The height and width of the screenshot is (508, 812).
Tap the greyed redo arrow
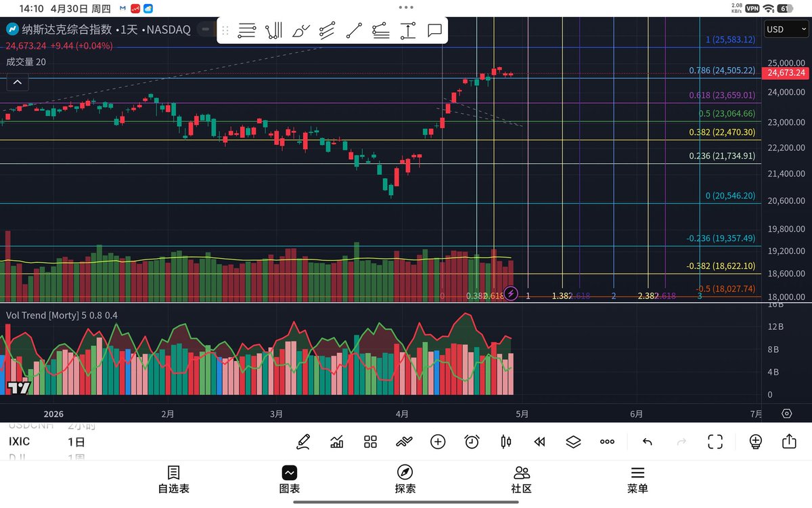(x=681, y=442)
